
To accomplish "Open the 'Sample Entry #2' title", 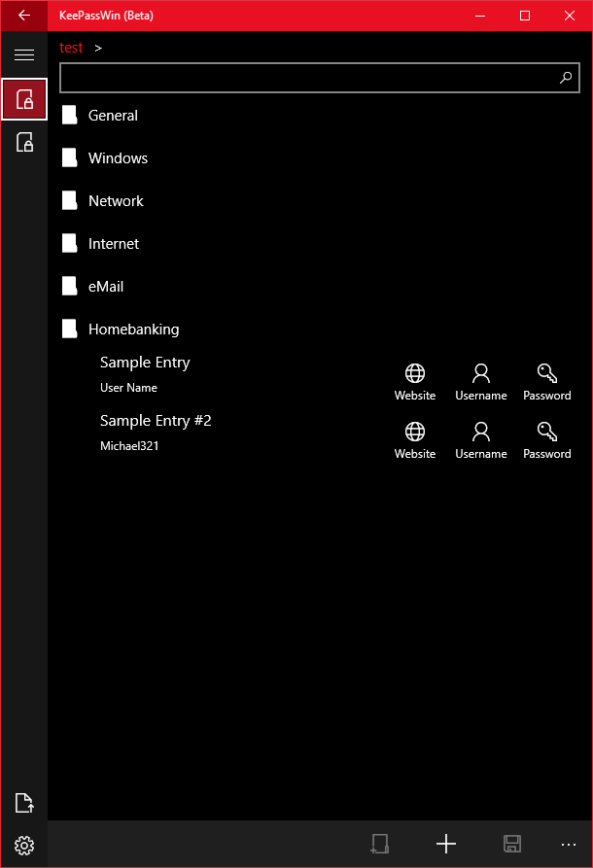I will pyautogui.click(x=156, y=421).
